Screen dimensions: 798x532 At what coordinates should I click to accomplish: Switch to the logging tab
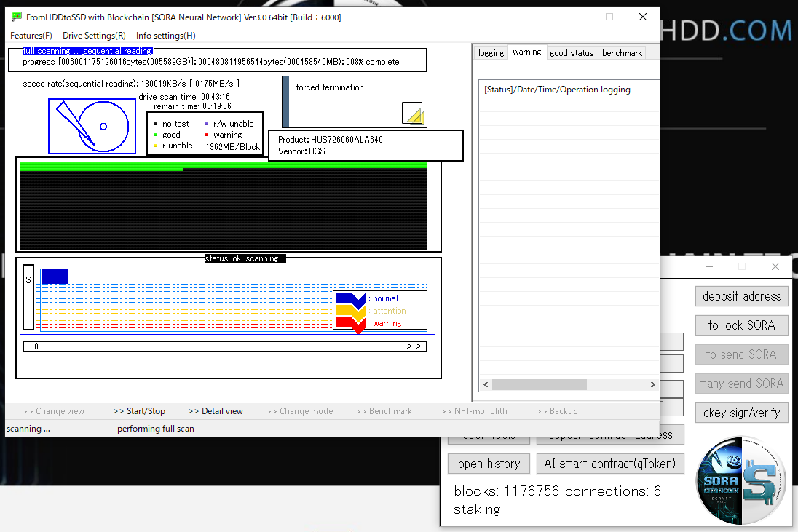click(x=491, y=53)
